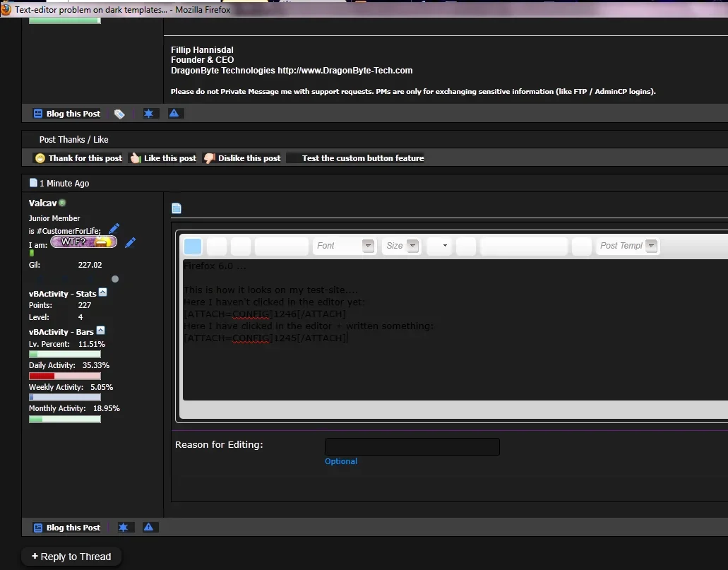The height and width of the screenshot is (570, 728).
Task: Click the post icon above the editor
Action: pyautogui.click(x=177, y=208)
